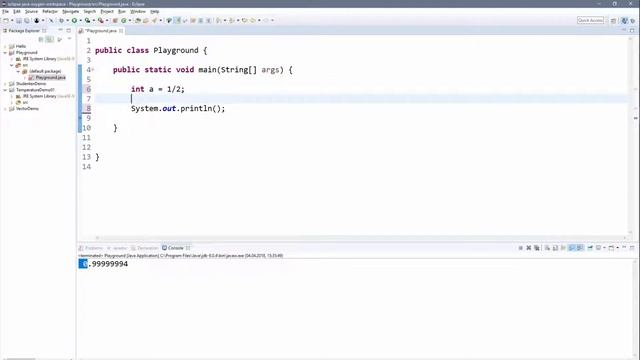Open the Help menu

pos(154,11)
